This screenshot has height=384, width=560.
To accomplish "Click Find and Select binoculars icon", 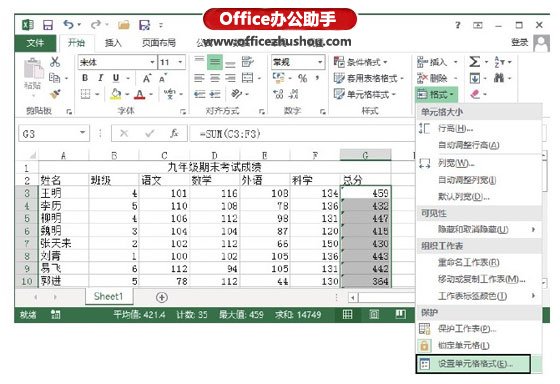I will point(499,78).
